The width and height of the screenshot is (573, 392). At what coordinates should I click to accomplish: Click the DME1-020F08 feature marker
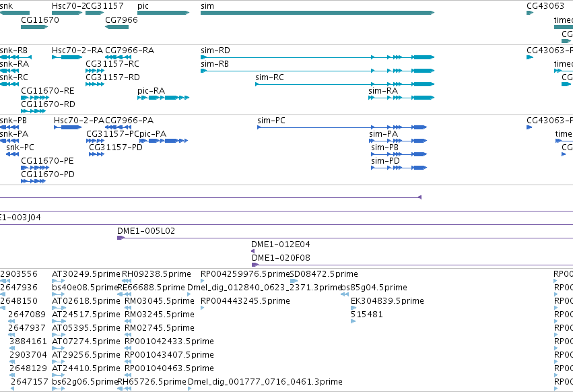(255, 265)
